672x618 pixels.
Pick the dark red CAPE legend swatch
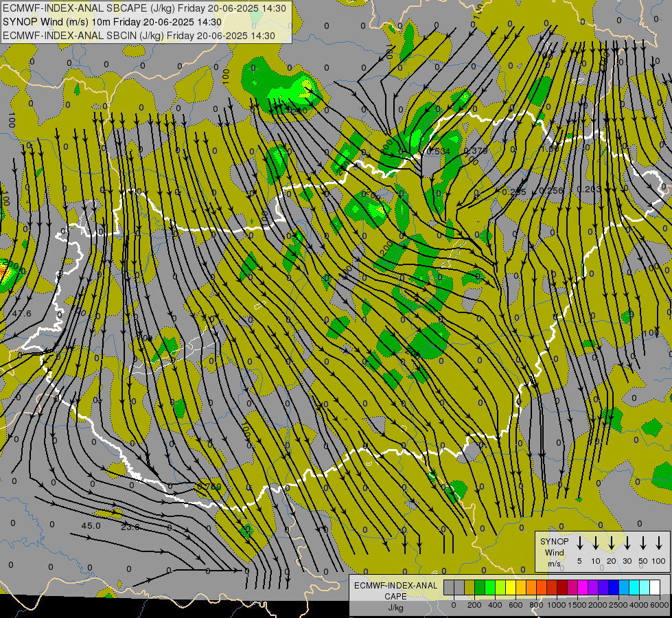562,587
